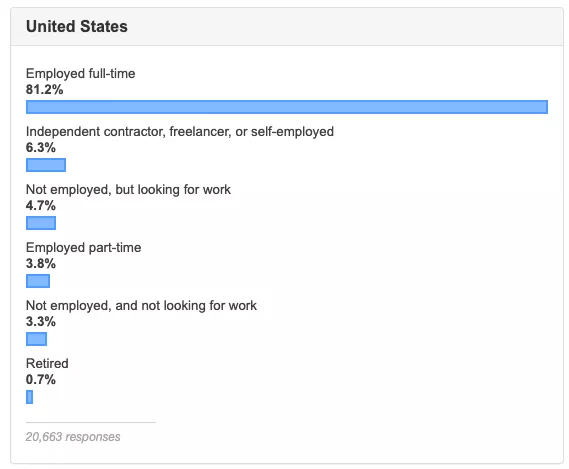Viewport: 569px width, 469px height.
Task: Click the 3.3% percentage text
Action: coord(41,322)
